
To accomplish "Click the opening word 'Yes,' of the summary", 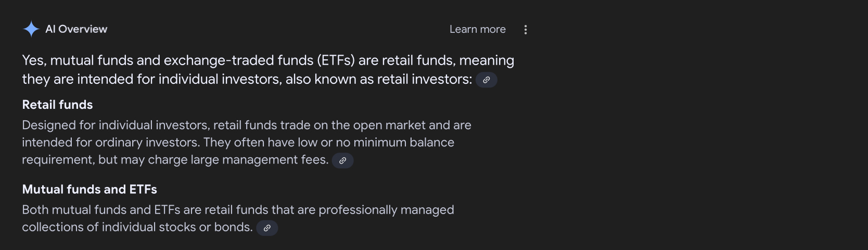I will pyautogui.click(x=34, y=61).
